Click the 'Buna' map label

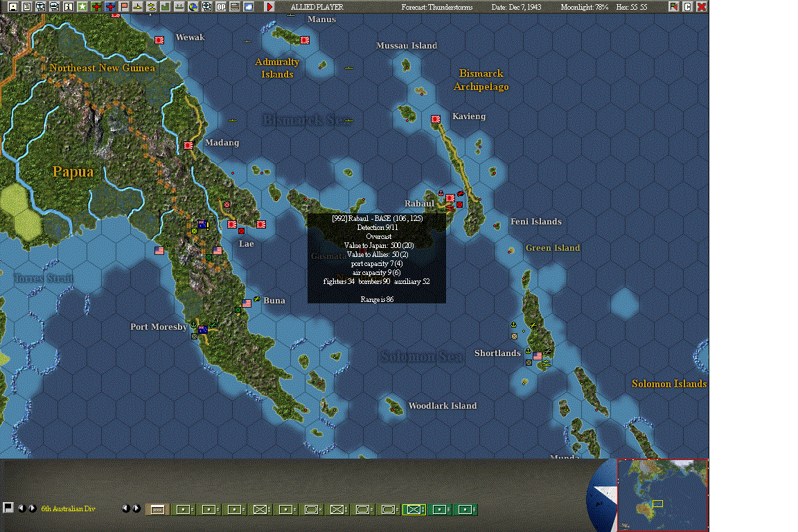click(274, 301)
